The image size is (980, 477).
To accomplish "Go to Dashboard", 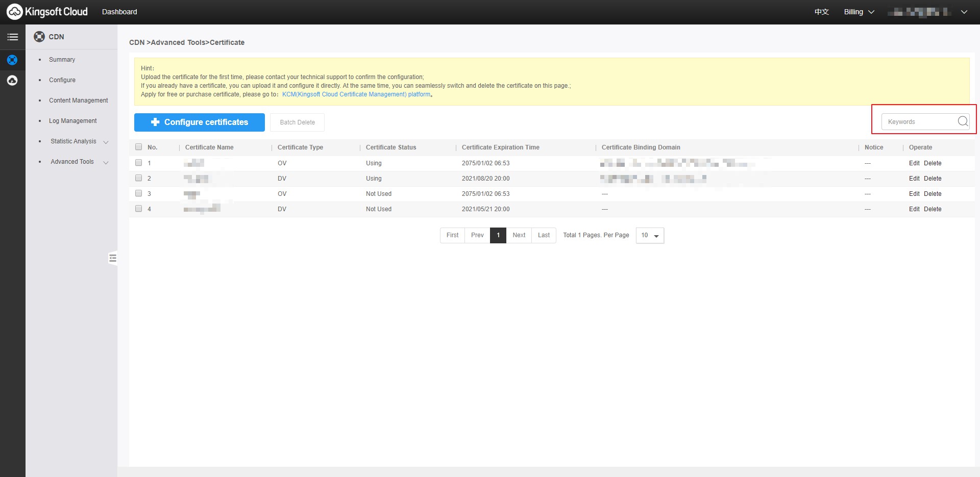I will point(119,12).
